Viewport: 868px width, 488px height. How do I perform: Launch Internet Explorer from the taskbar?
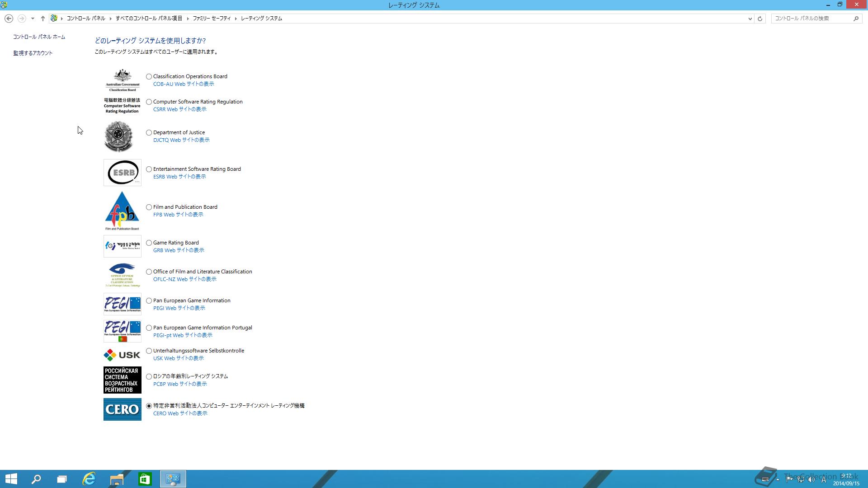[x=89, y=479]
